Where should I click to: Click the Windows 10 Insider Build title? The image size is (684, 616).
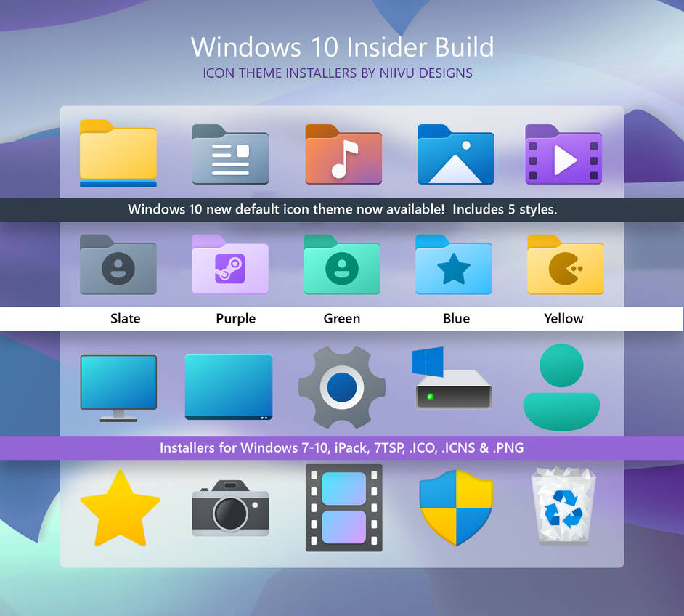tap(343, 46)
